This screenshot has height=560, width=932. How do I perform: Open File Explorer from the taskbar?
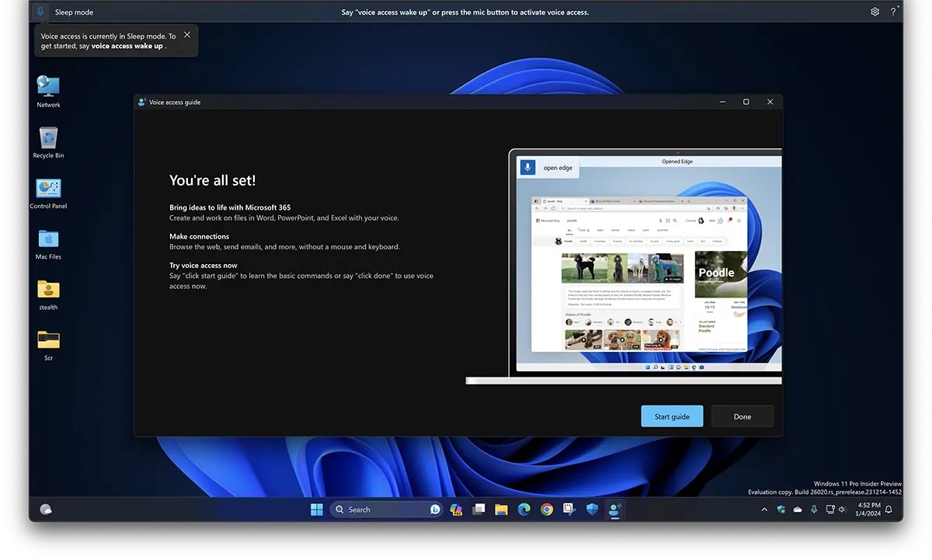click(x=502, y=510)
